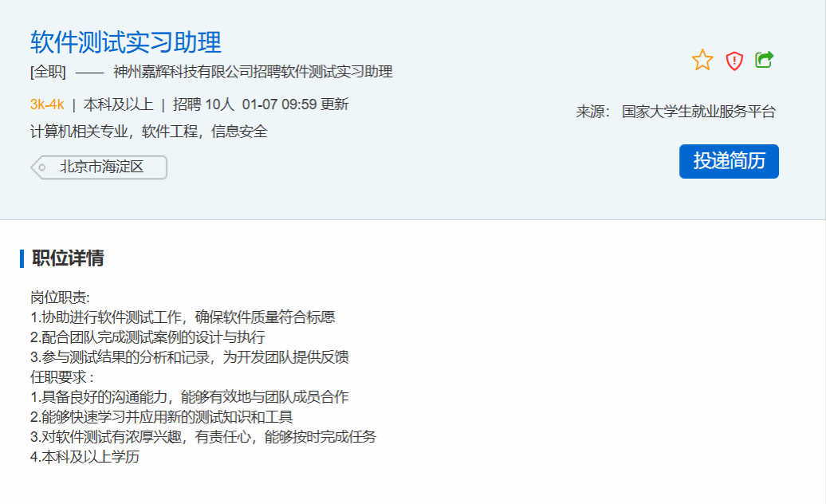
Task: Click the 任职要求 subheading
Action: tap(62, 377)
